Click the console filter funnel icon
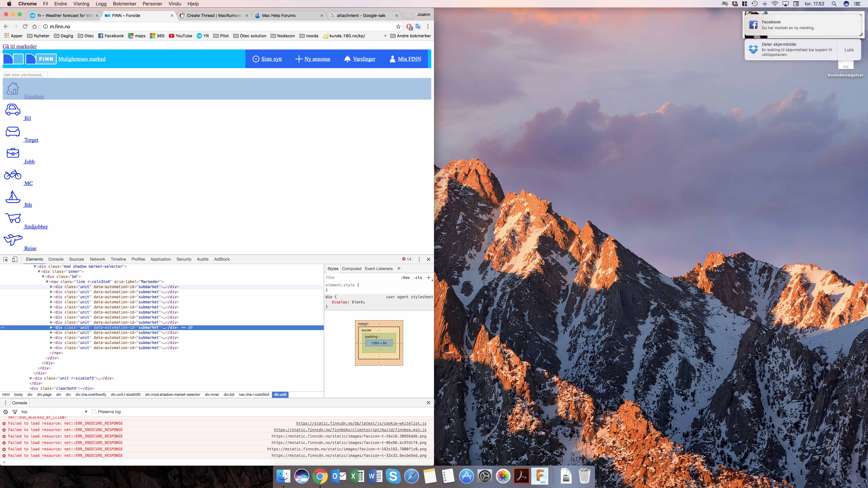 point(15,412)
